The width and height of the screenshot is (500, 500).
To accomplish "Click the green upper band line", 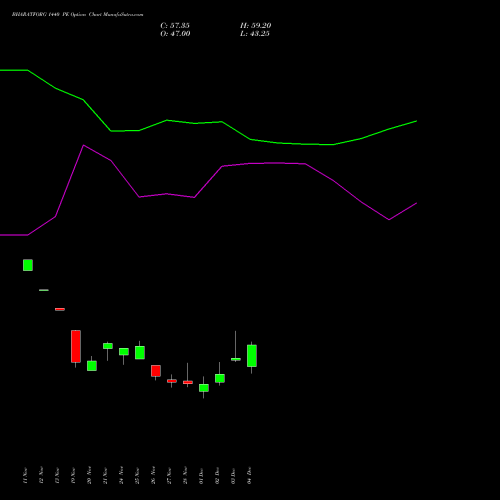I will (208, 123).
